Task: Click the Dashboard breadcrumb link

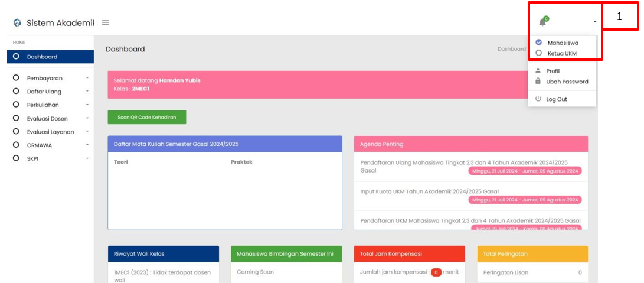Action: click(511, 49)
